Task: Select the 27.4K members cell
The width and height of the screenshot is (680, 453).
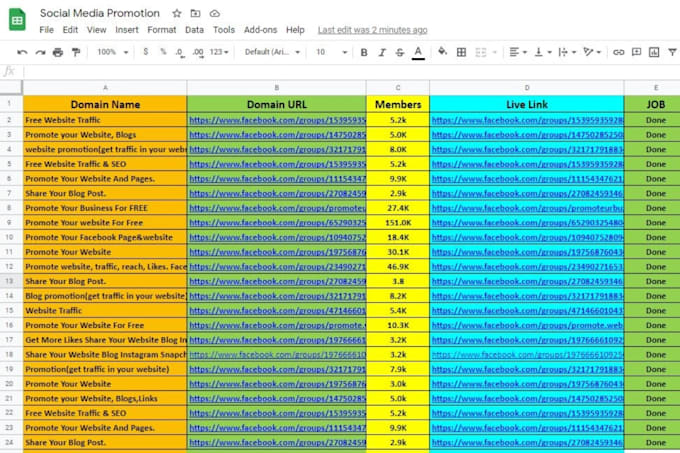Action: tap(398, 208)
